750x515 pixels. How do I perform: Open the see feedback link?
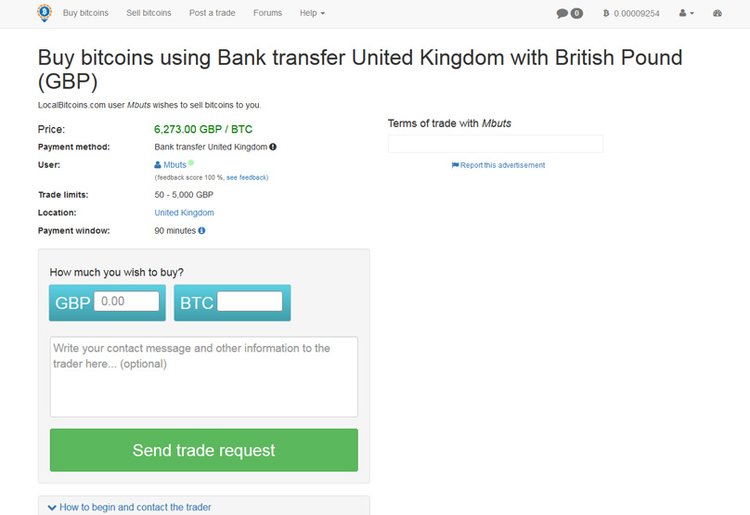[246, 177]
